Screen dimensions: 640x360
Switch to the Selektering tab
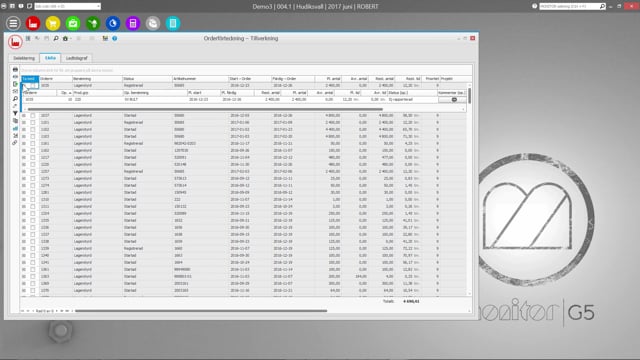coord(24,58)
